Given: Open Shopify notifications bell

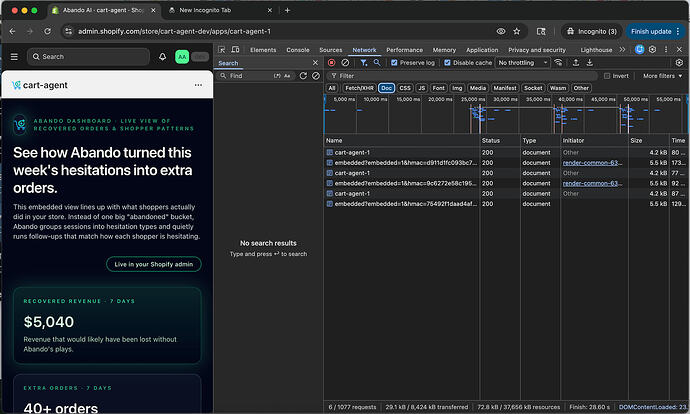Looking at the screenshot, I should tap(162, 57).
